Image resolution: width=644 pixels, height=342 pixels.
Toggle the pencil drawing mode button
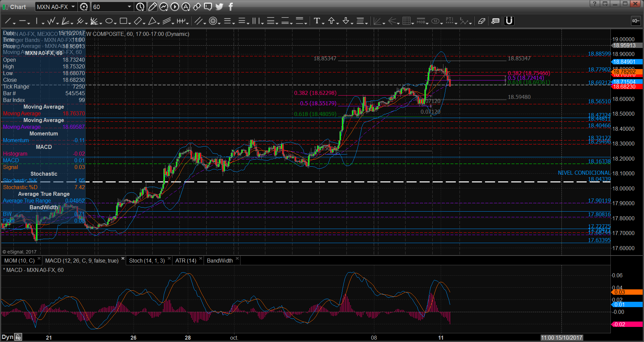click(x=153, y=7)
